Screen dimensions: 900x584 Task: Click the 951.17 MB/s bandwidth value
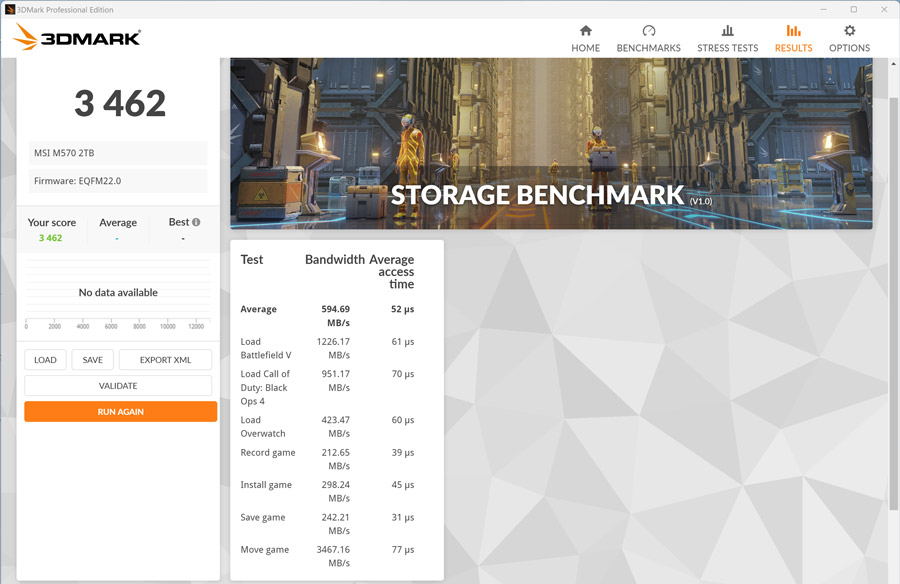pyautogui.click(x=336, y=381)
